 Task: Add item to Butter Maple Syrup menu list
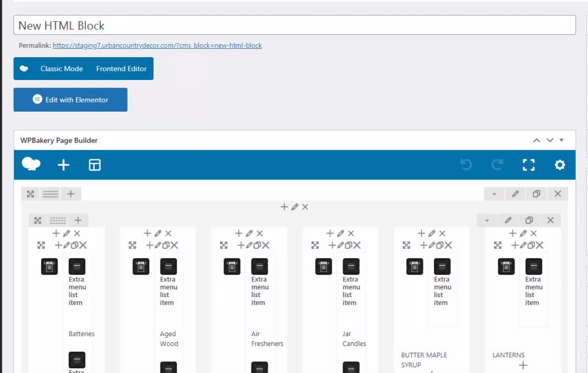click(424, 245)
